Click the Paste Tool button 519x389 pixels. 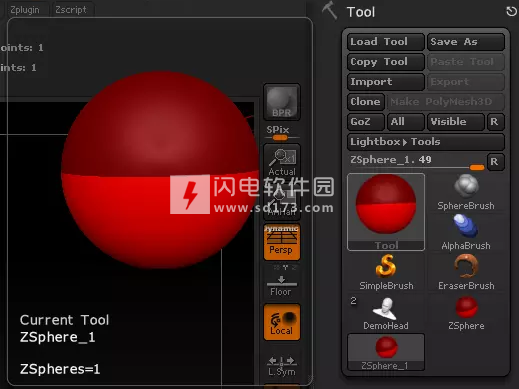pos(466,62)
